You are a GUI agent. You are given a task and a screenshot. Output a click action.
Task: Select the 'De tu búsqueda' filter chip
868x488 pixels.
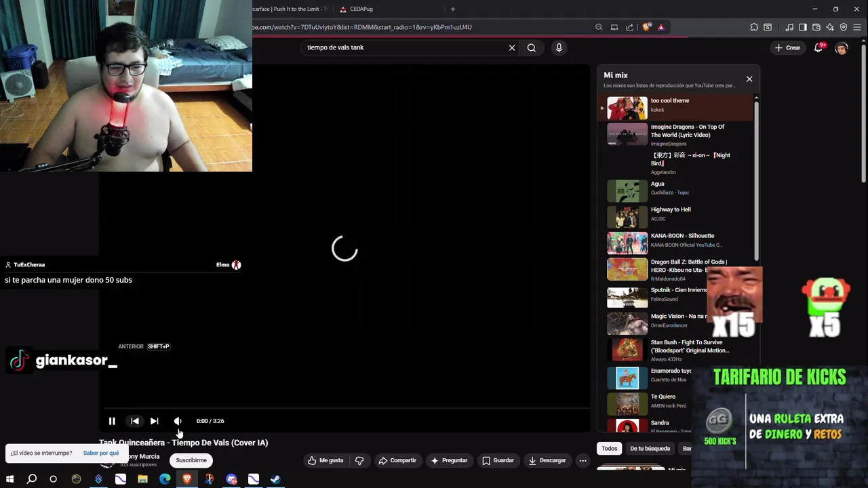(x=650, y=448)
